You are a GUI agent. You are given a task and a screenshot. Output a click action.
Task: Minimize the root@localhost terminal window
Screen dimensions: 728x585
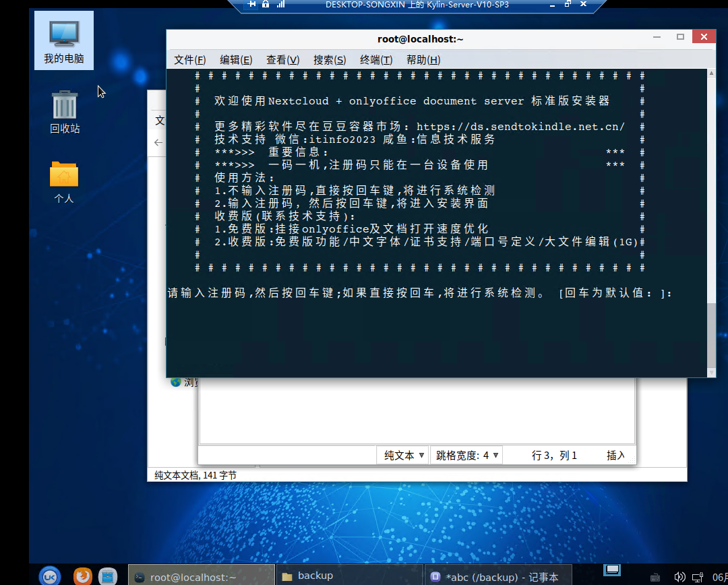coord(657,37)
